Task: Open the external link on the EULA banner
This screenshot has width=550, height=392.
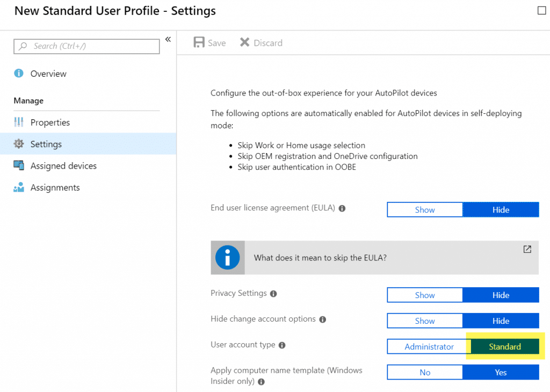Action: 527,249
